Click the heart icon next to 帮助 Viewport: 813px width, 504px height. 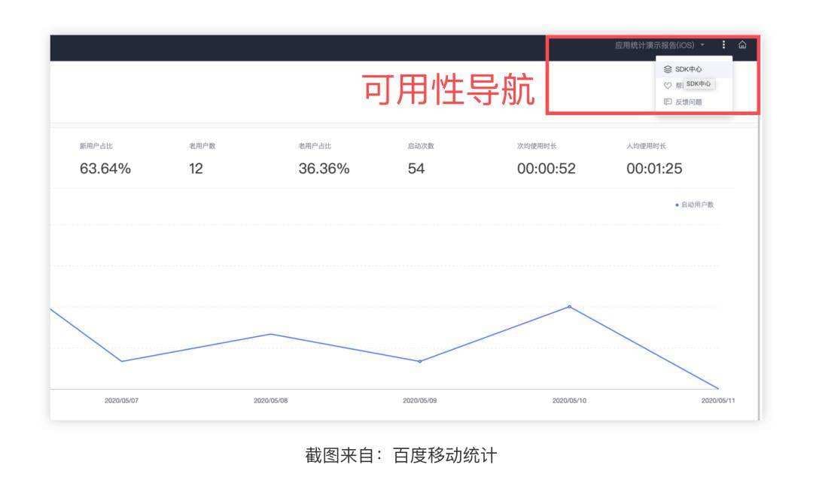pos(668,84)
